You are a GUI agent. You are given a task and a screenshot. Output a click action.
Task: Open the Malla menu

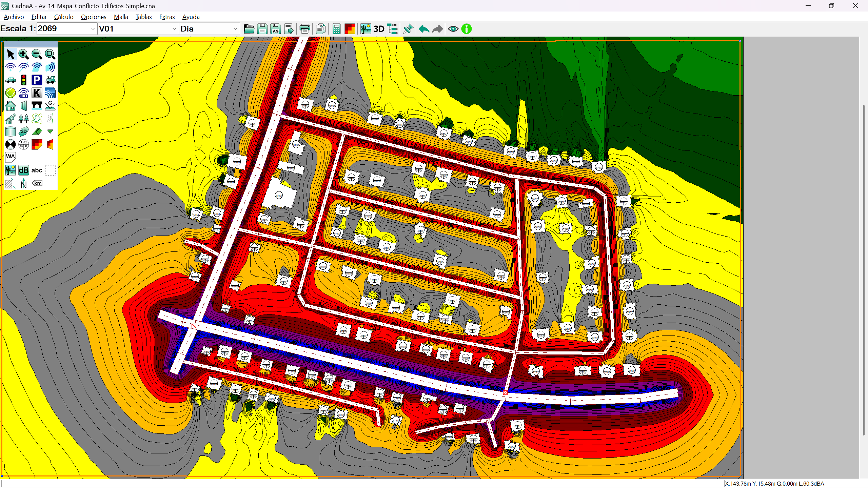(x=121, y=17)
